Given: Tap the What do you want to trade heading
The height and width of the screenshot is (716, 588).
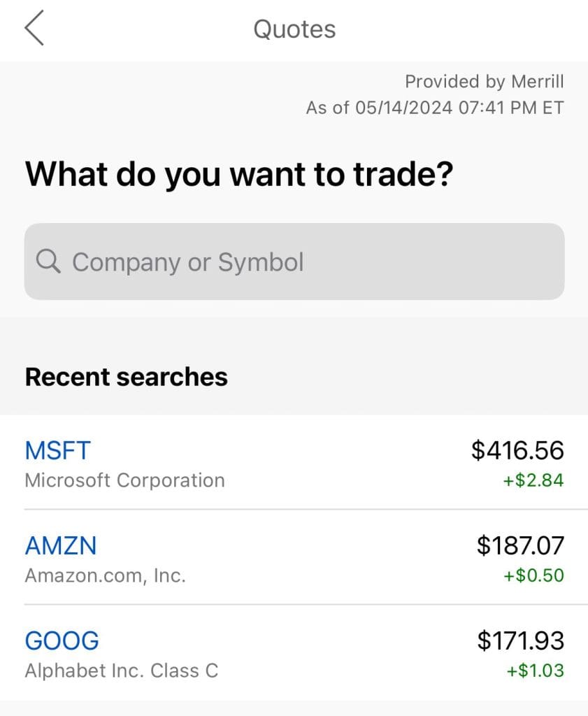Looking at the screenshot, I should (x=239, y=174).
